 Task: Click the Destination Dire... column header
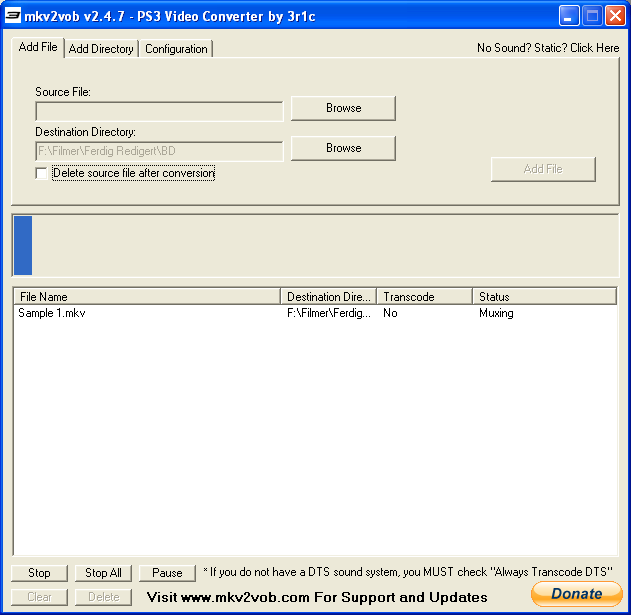pyautogui.click(x=328, y=297)
